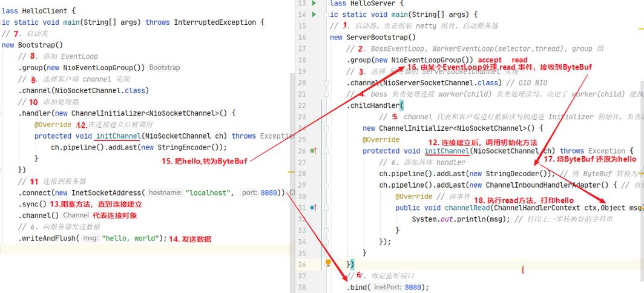Click NioEventLoopGroup in the client group call
This screenshot has width=644, height=293.
point(98,67)
